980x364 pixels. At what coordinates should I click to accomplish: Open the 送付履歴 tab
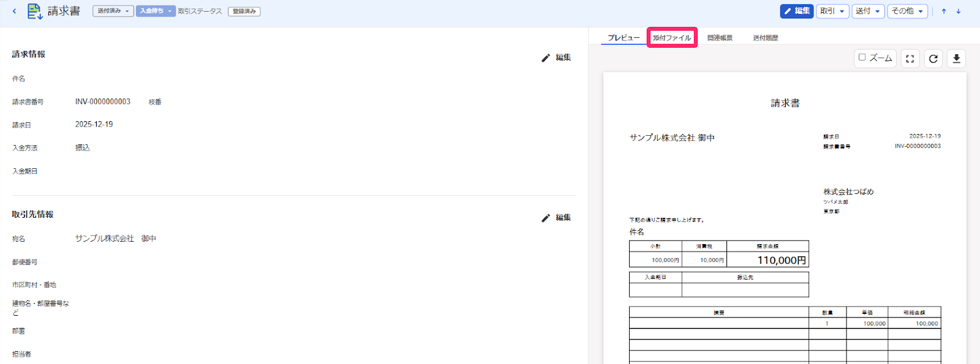pos(766,38)
